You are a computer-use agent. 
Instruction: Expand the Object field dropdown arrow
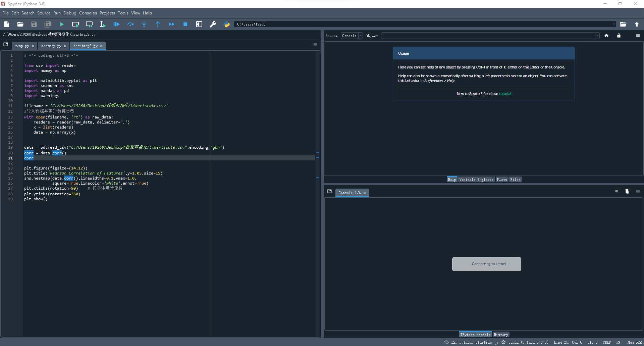click(597, 36)
